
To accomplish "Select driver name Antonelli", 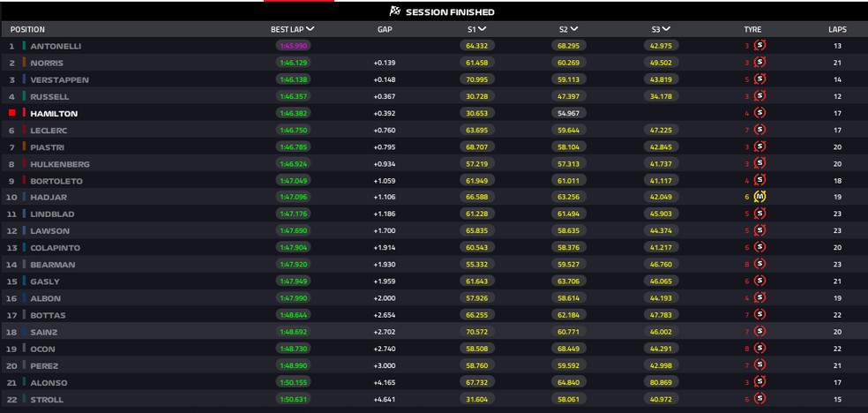I will (x=56, y=46).
